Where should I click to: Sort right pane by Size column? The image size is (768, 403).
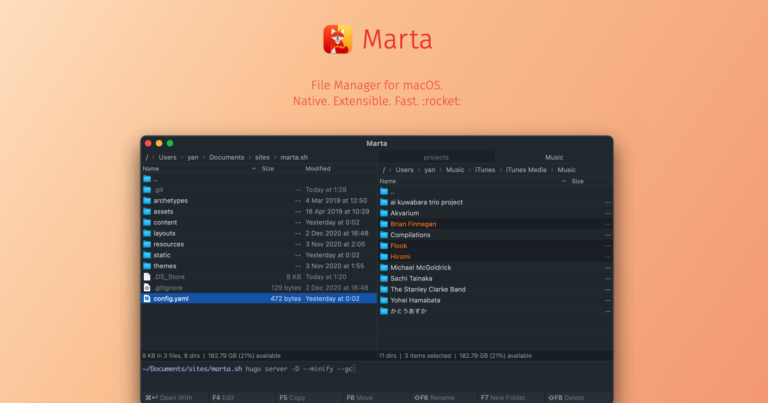[591, 181]
